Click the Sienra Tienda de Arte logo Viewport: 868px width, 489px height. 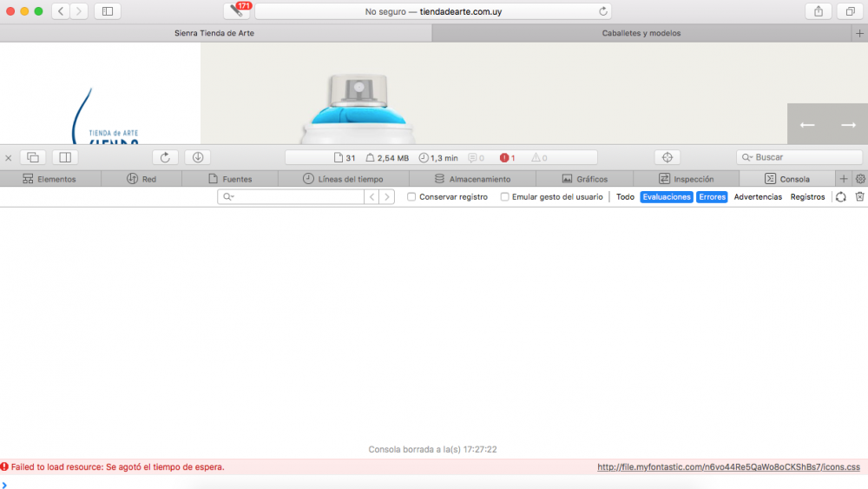point(105,116)
